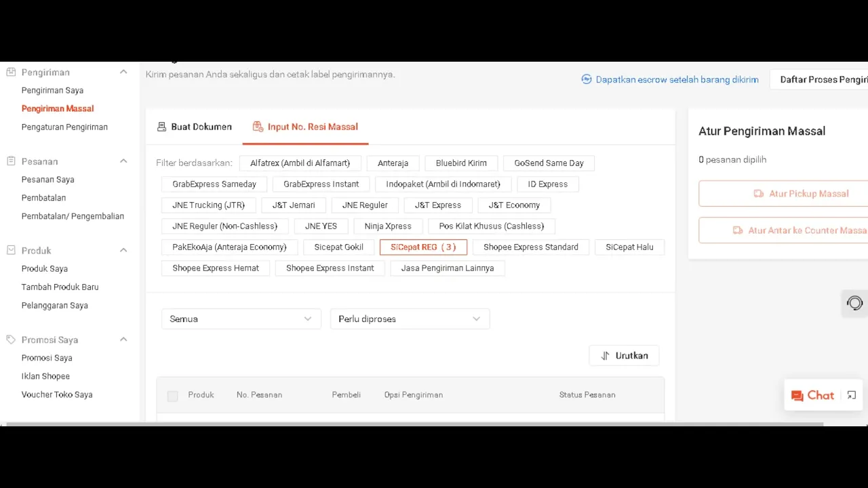Collapse the Produk sidebar section
The height and width of the screenshot is (488, 868).
click(x=123, y=250)
